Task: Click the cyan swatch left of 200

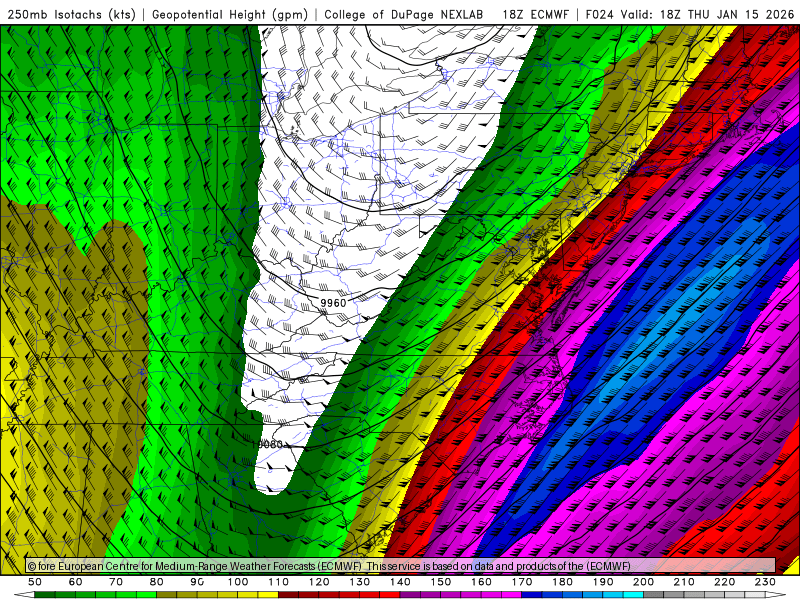Action: click(633, 595)
